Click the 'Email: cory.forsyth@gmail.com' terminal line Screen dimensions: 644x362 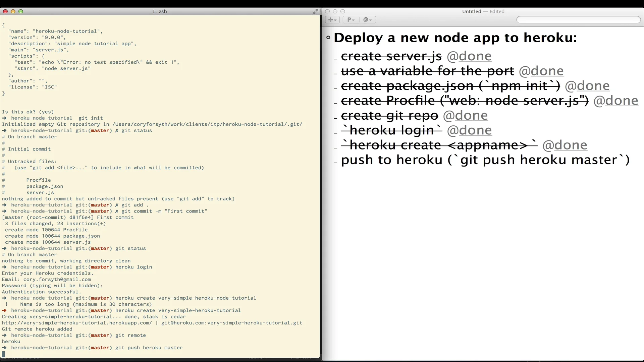point(46,280)
